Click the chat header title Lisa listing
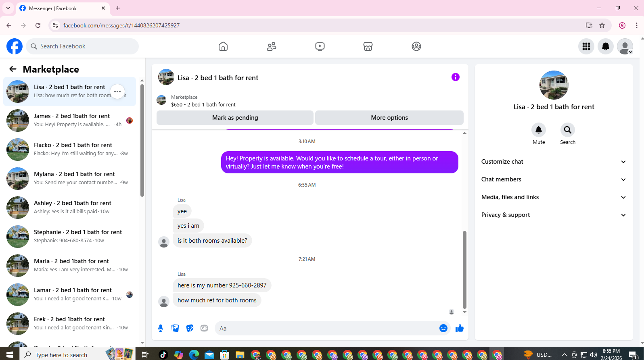Screen dimensions: 644x360 pyautogui.click(x=218, y=78)
